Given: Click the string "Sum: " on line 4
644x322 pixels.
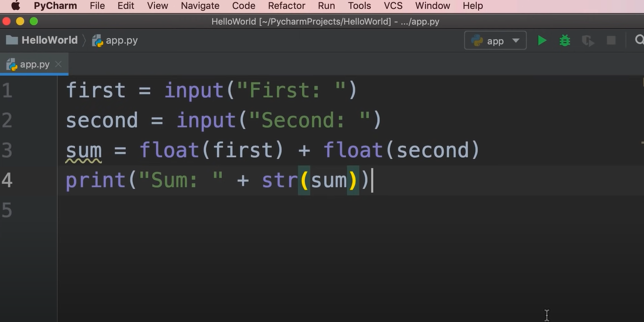Looking at the screenshot, I should (x=181, y=180).
